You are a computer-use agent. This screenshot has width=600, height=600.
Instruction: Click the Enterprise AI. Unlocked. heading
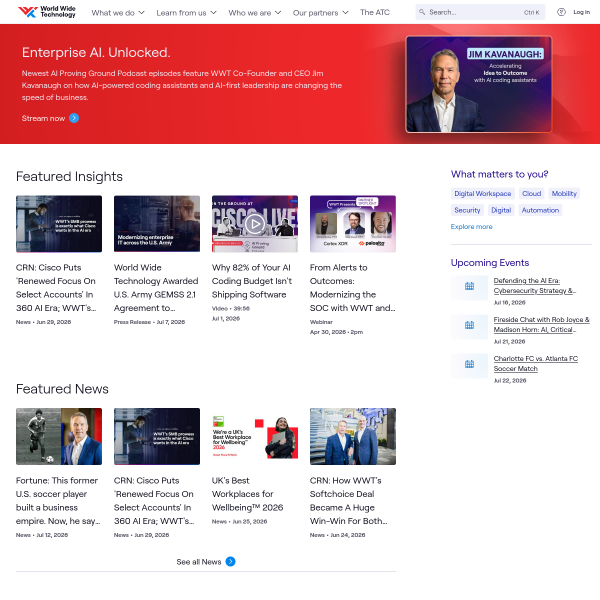[x=96, y=52]
